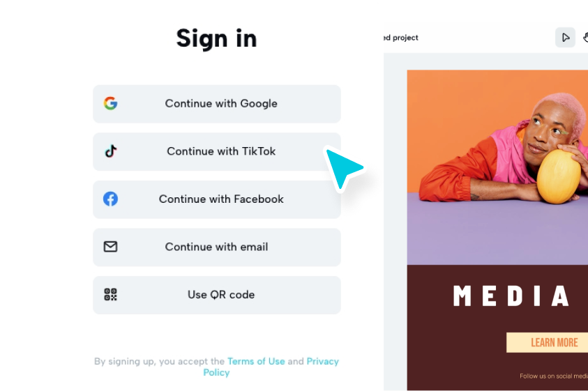Click the Google logo icon
Image resolution: width=588 pixels, height=391 pixels.
tap(111, 103)
